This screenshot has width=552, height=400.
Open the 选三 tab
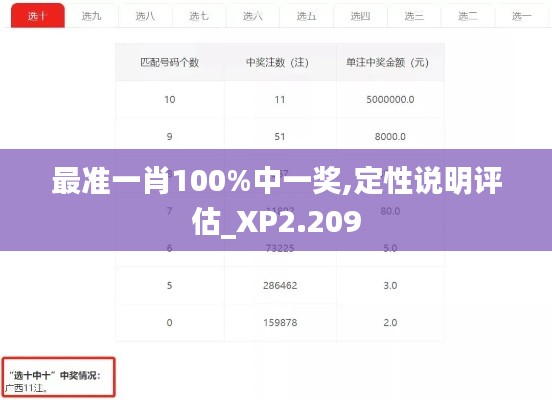pos(414,15)
